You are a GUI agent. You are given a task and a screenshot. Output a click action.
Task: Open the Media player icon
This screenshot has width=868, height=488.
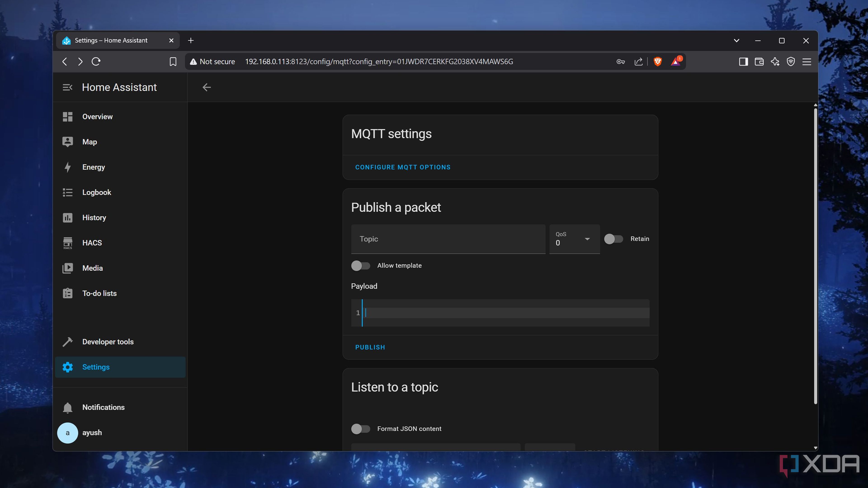coord(67,268)
